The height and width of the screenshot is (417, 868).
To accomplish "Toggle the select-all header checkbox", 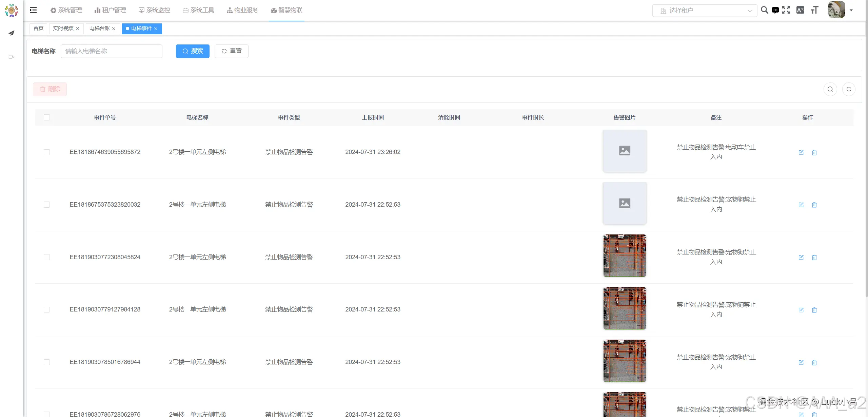I will (47, 117).
